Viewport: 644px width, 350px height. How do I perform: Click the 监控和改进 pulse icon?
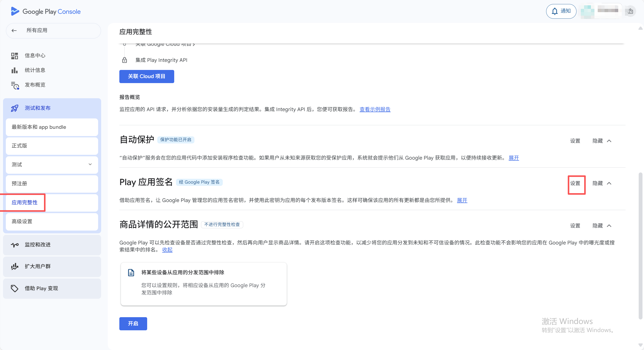(15, 245)
